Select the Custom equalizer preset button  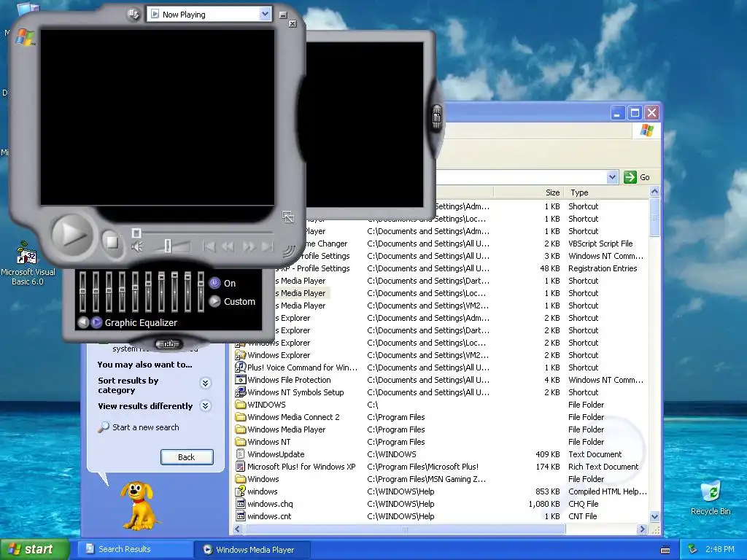click(215, 301)
